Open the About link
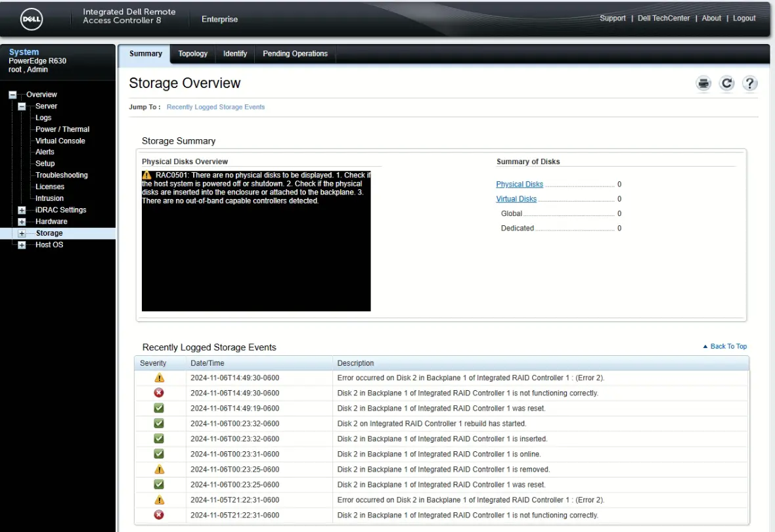The height and width of the screenshot is (532, 775). click(711, 18)
